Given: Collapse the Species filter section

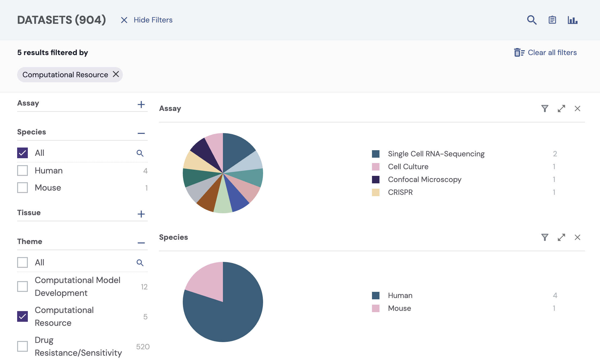Looking at the screenshot, I should click(141, 133).
